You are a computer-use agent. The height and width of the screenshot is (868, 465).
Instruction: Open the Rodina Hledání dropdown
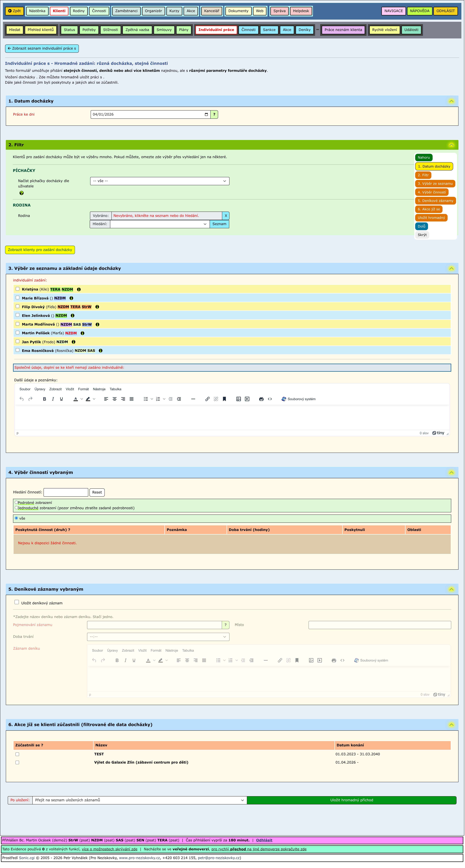coord(160,224)
